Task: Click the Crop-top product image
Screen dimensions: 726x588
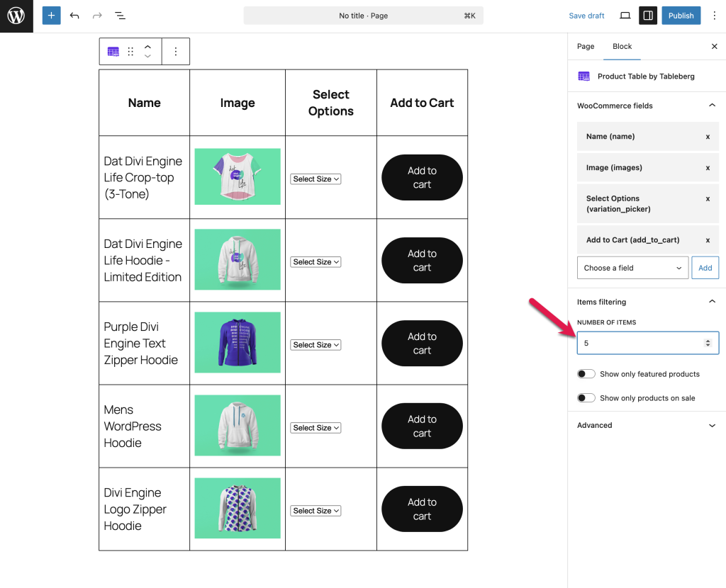Action: pyautogui.click(x=238, y=176)
